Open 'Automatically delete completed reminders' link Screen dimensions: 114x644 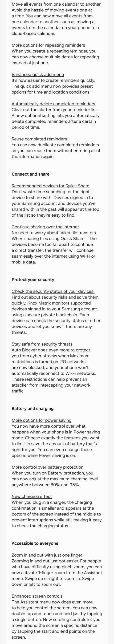(x=53, y=104)
